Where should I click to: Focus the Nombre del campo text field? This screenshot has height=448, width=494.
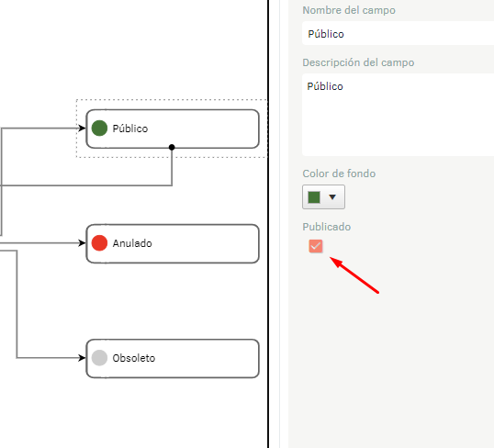click(x=398, y=33)
